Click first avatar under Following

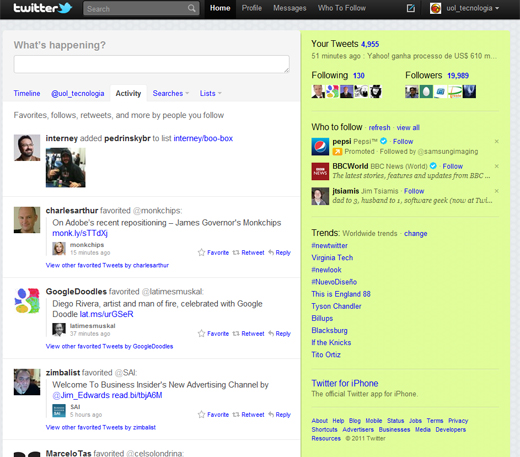click(x=318, y=91)
